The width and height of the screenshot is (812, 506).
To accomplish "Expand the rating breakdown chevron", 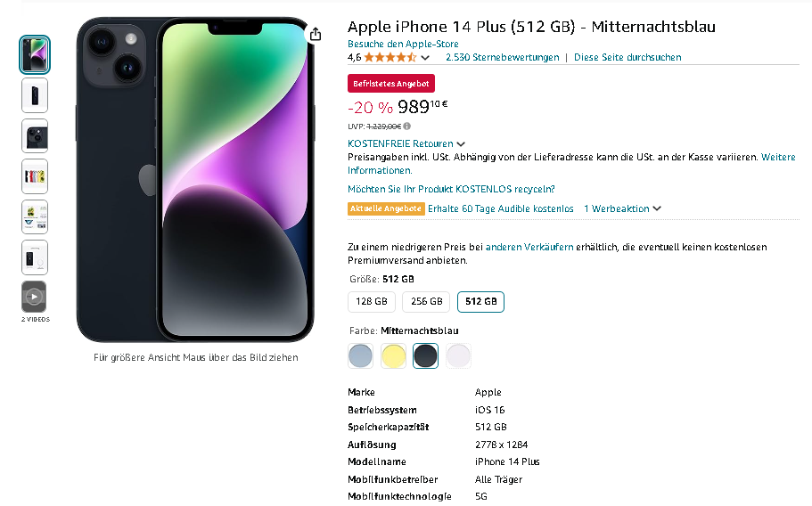I will click(425, 58).
